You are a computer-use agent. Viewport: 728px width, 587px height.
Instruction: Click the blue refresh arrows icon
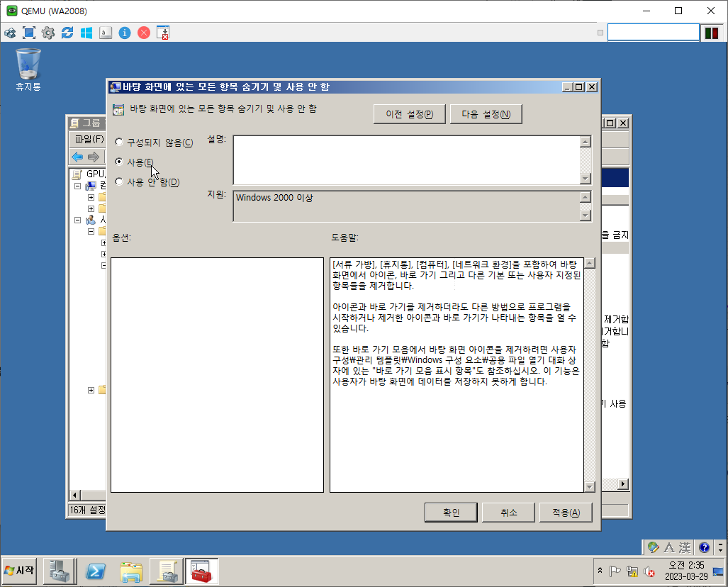(67, 33)
